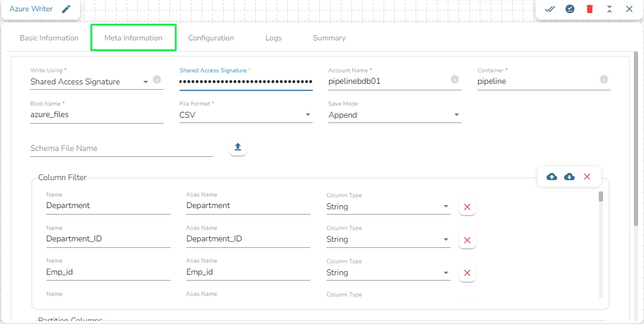Open Column Type dropdown for Department_ID

pos(446,240)
